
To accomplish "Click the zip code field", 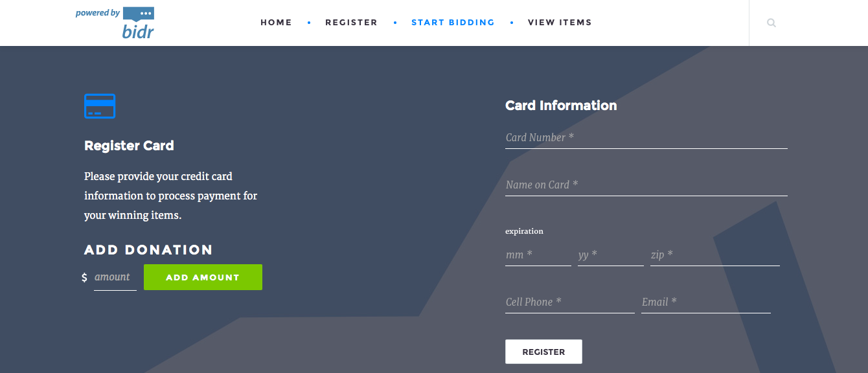I will click(715, 255).
